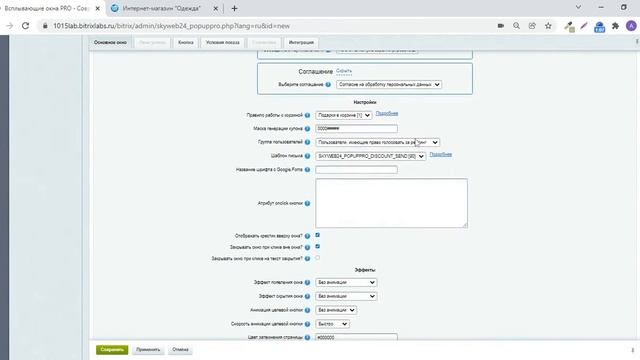Click the Маска генерации купона input
640x360 pixels.
coord(356,129)
